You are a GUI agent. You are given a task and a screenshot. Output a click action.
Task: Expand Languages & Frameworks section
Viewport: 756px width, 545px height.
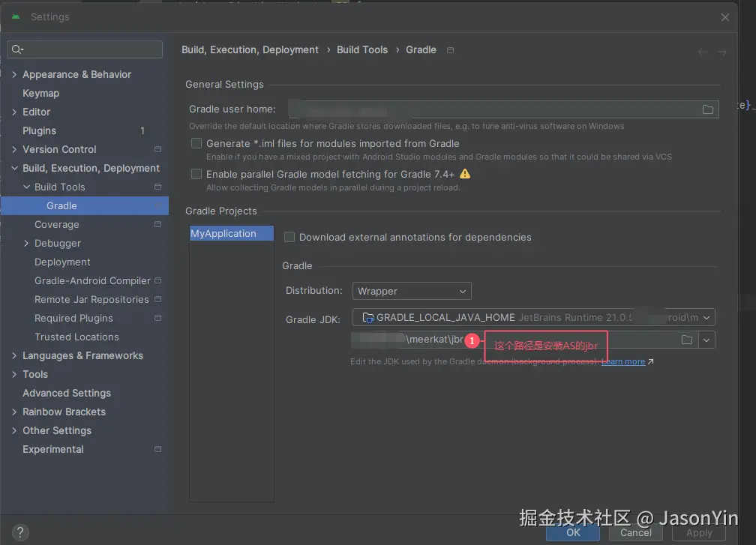[14, 355]
